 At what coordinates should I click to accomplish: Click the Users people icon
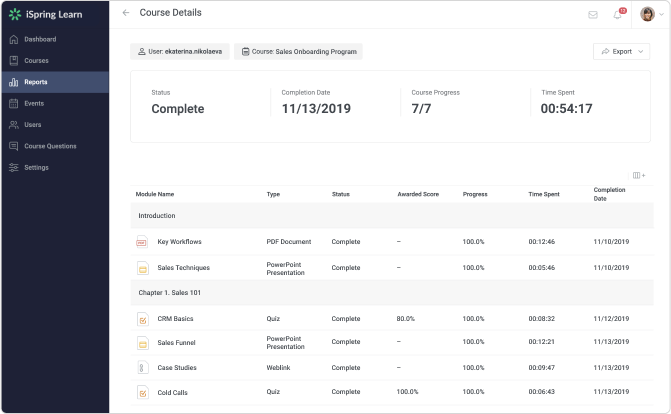[14, 125]
